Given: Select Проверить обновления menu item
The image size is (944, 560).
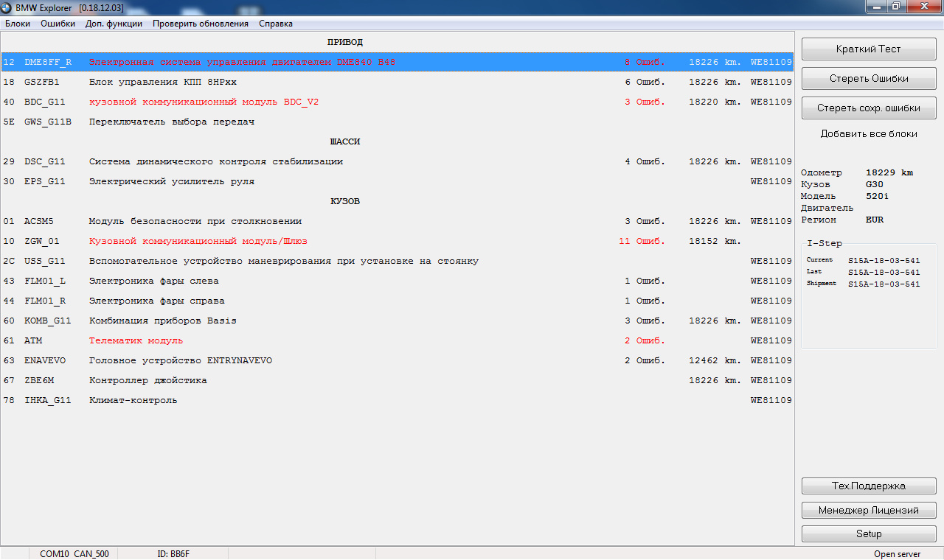Looking at the screenshot, I should tap(201, 24).
